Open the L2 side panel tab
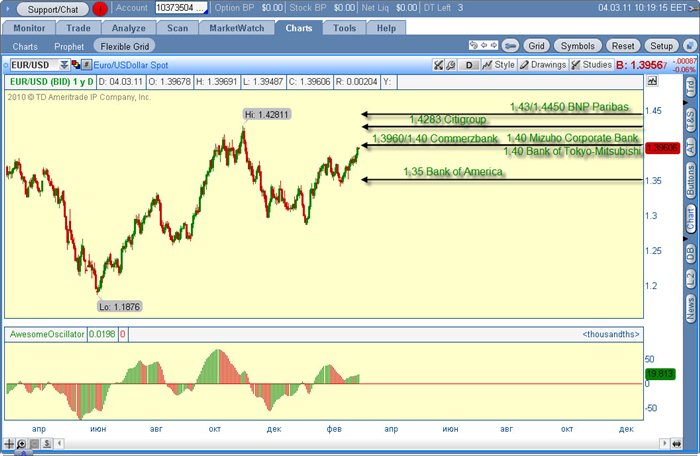The width and height of the screenshot is (700, 456). click(690, 279)
